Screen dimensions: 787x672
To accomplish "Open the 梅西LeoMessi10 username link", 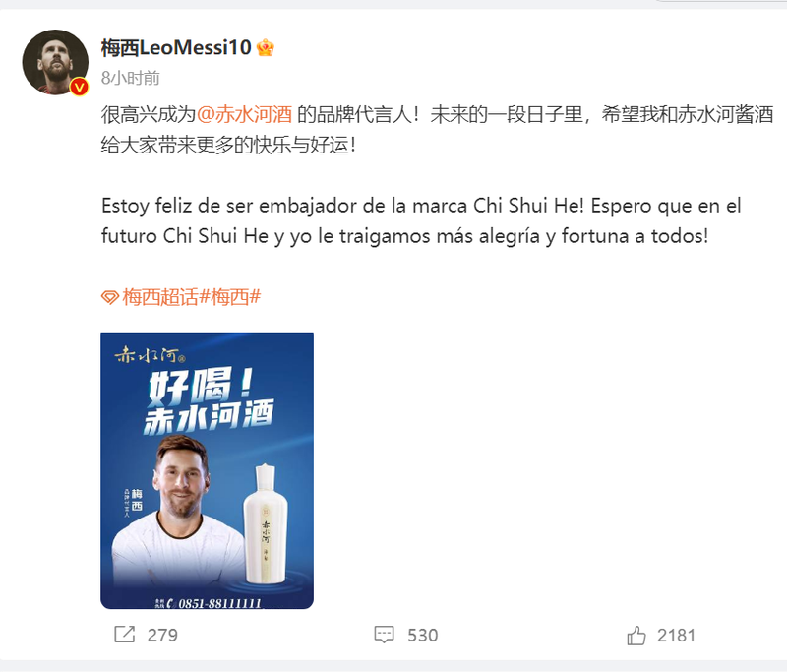I will [176, 47].
